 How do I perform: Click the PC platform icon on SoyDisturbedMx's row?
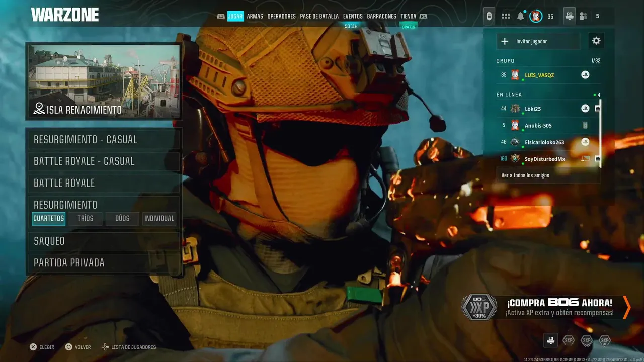[x=585, y=158]
